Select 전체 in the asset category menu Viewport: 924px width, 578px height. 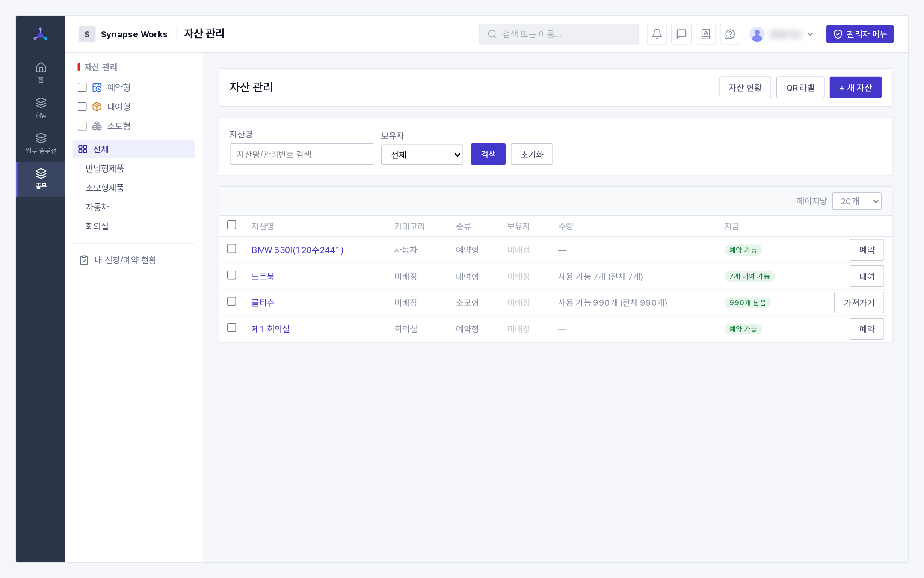tap(133, 149)
